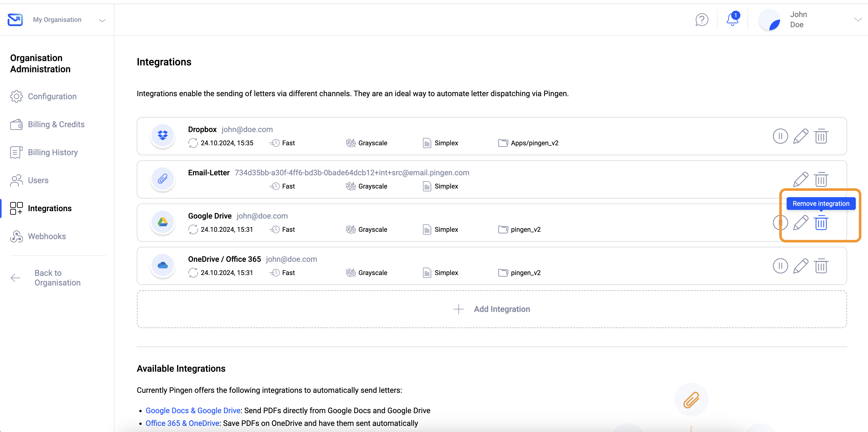868x432 pixels.
Task: Expand the My Organisation dropdown
Action: point(102,20)
